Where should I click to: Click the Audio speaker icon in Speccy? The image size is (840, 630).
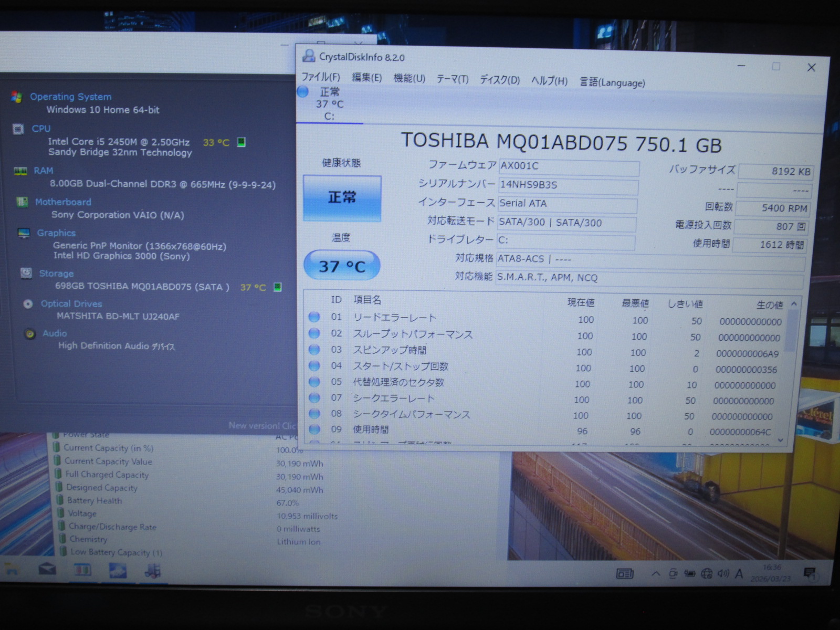click(30, 334)
